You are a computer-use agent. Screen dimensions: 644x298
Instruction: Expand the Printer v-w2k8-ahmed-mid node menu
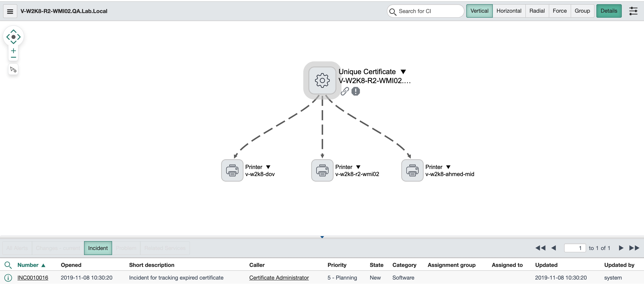point(448,167)
